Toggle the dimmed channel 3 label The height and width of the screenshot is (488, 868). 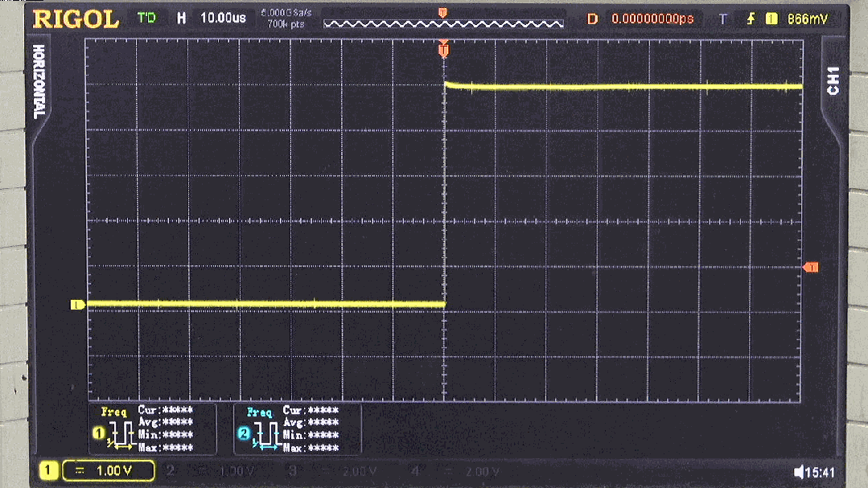tap(292, 471)
